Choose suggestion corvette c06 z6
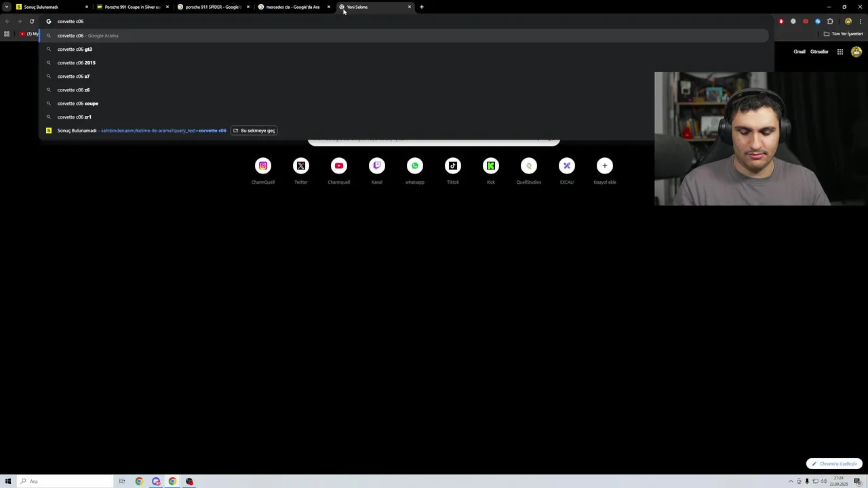The image size is (868, 488). (x=404, y=89)
